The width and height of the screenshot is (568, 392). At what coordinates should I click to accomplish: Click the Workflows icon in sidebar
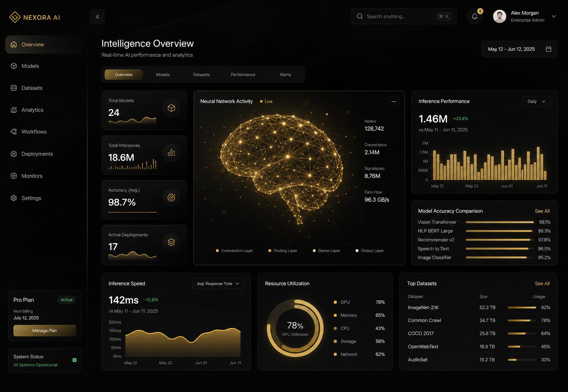pyautogui.click(x=14, y=132)
